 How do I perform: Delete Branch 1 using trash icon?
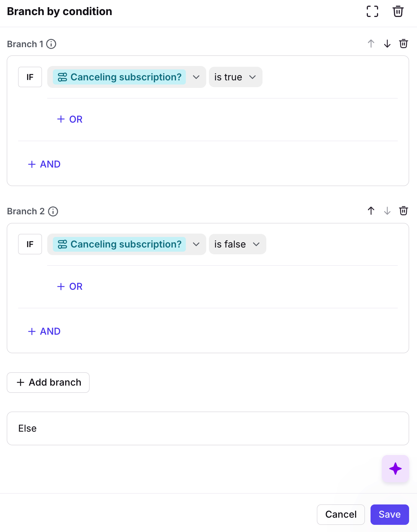(x=403, y=44)
